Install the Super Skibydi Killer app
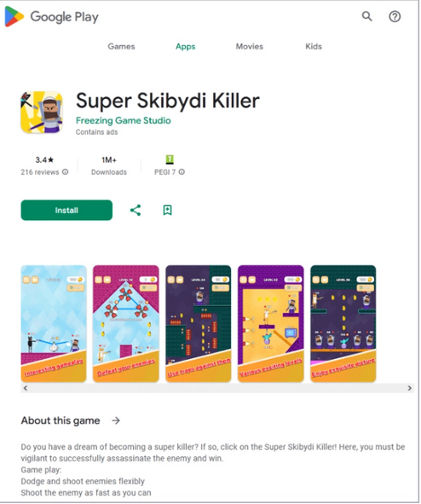 click(x=66, y=211)
